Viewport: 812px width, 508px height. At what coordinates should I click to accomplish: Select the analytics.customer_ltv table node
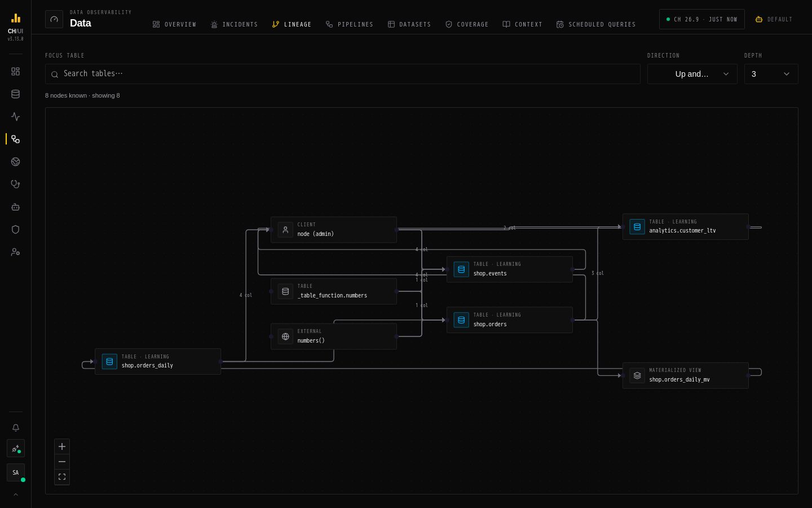(686, 227)
